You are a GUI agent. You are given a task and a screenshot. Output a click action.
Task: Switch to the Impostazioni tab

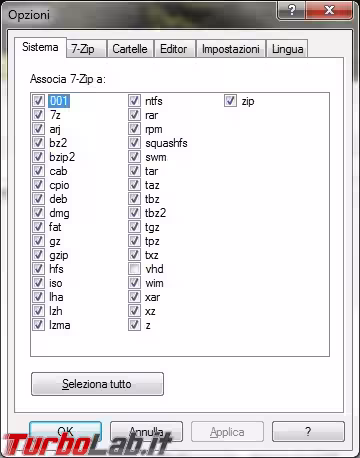click(x=231, y=49)
